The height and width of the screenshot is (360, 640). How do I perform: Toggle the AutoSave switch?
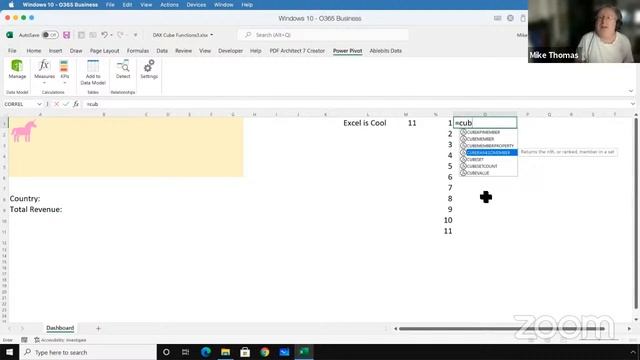click(50, 35)
